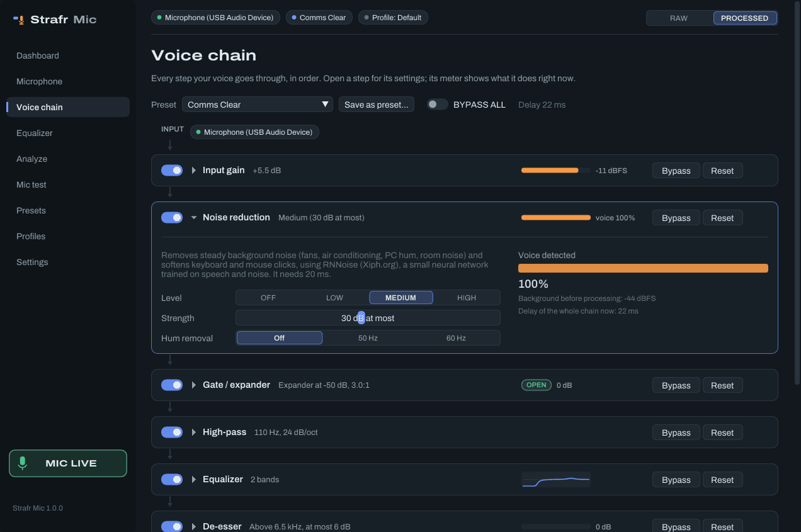This screenshot has width=801, height=532.
Task: Switch monitoring to PROCESSED
Action: pos(744,18)
